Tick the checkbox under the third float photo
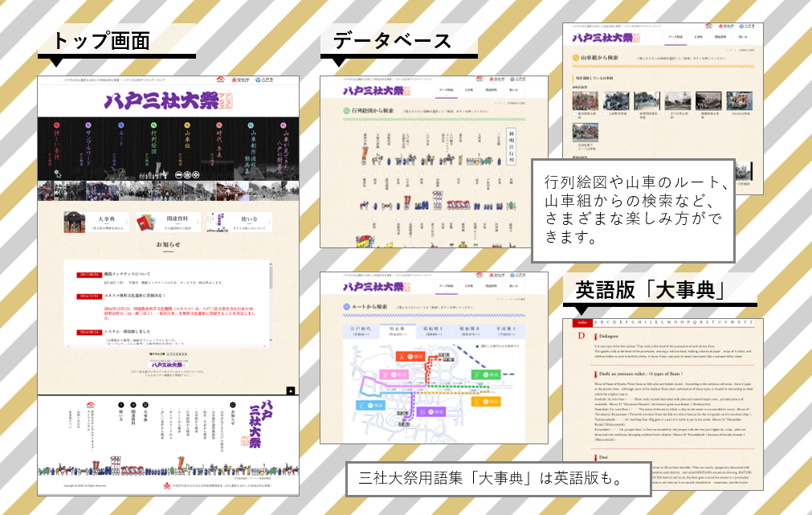 click(636, 113)
